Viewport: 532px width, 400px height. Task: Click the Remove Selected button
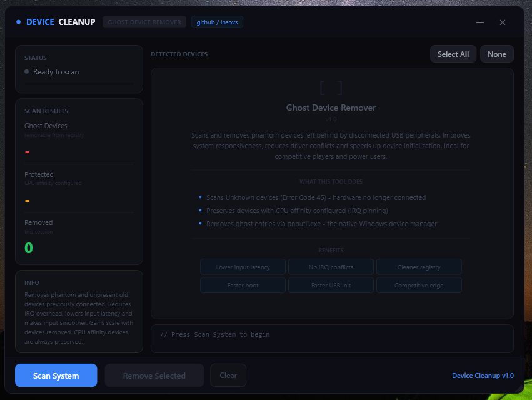click(154, 375)
